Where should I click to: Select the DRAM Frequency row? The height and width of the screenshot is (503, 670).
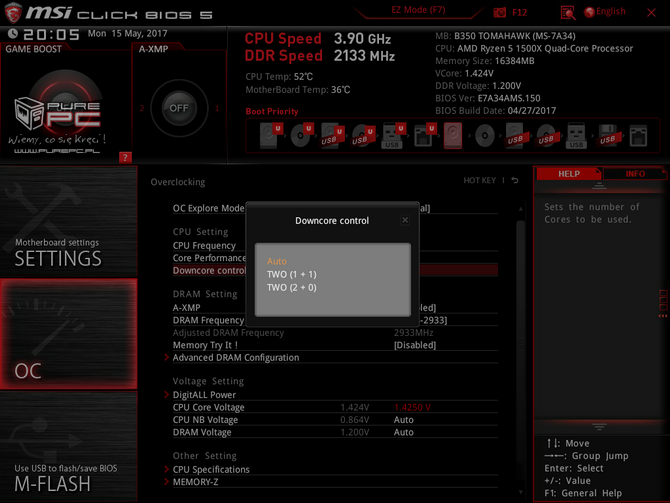point(335,320)
